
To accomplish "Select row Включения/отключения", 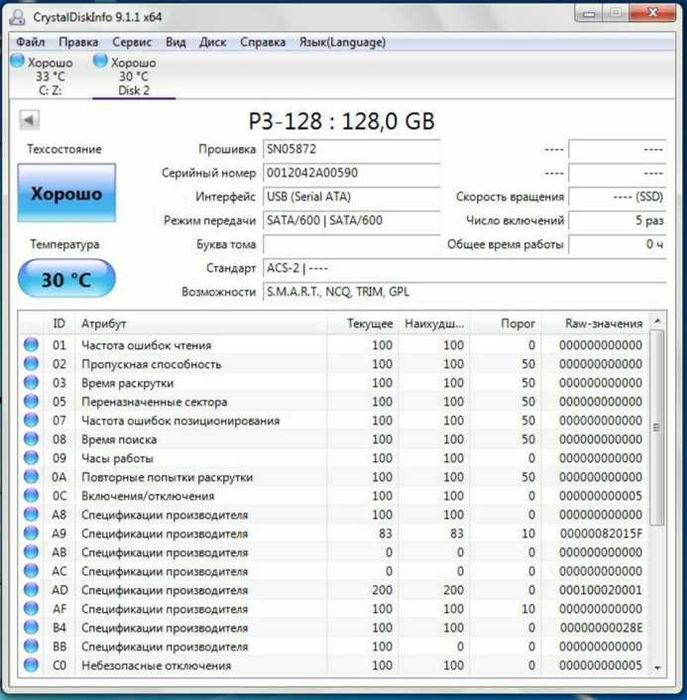I will (334, 496).
